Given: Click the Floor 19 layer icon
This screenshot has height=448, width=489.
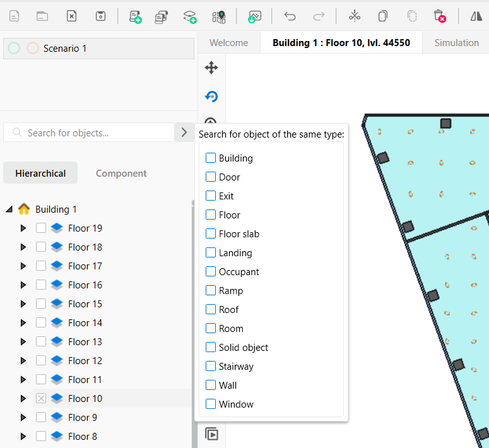Looking at the screenshot, I should (x=57, y=228).
